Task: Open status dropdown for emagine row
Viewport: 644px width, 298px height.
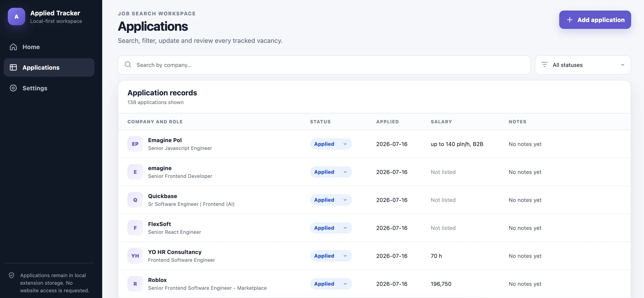Action: tap(331, 172)
